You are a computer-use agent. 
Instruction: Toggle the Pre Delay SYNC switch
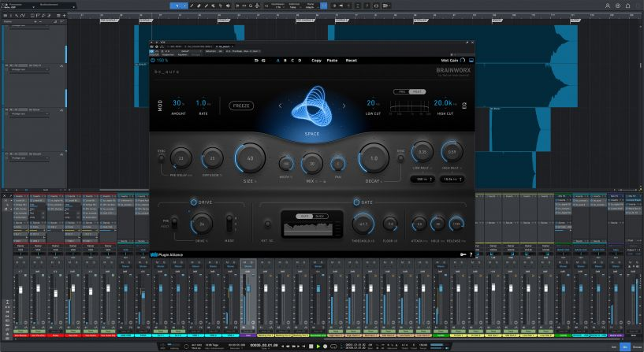click(162, 158)
